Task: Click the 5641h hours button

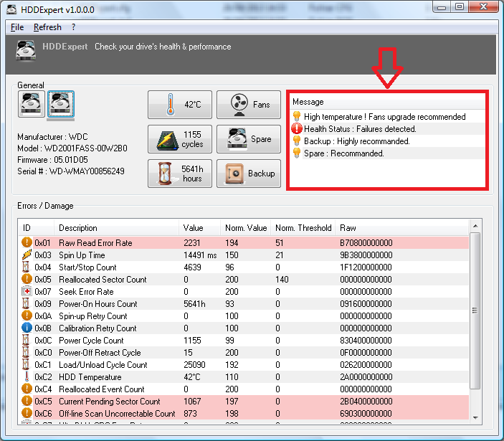Action: (180, 174)
